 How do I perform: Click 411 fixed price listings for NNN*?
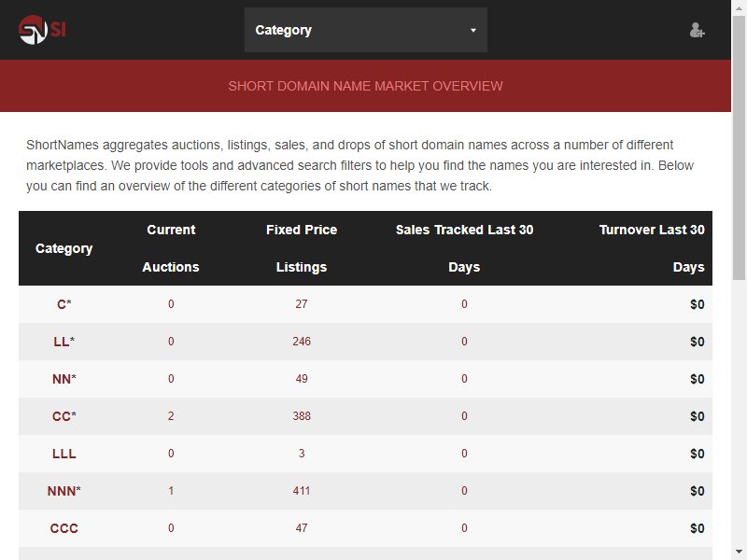[302, 491]
